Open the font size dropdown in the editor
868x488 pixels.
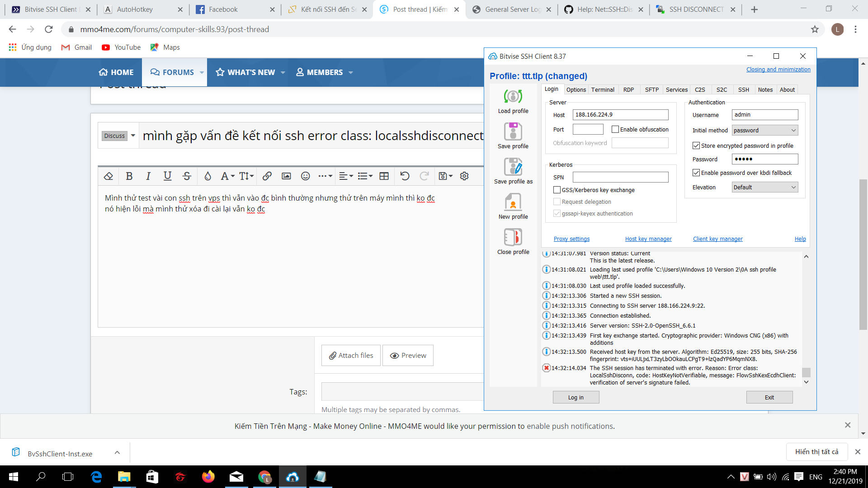tap(246, 176)
